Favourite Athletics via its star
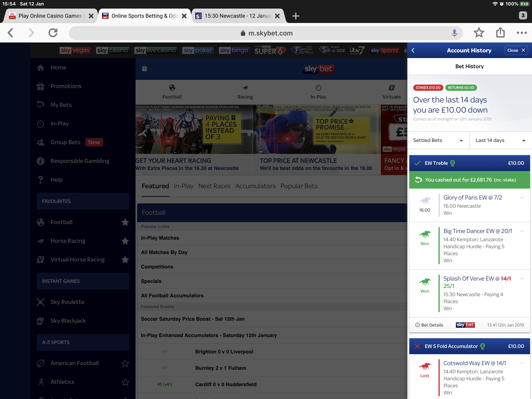532x399 pixels. click(125, 382)
